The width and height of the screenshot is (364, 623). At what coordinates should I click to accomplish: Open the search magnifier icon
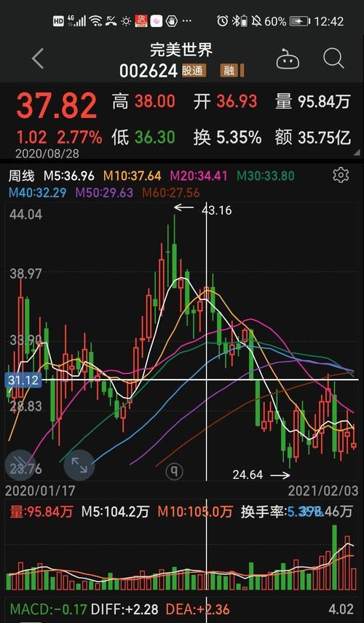pyautogui.click(x=333, y=59)
